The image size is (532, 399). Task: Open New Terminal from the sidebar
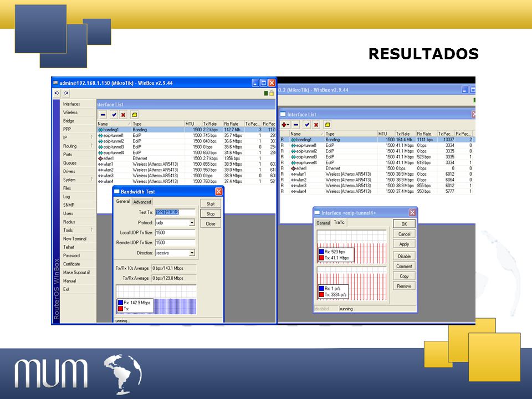(x=75, y=238)
